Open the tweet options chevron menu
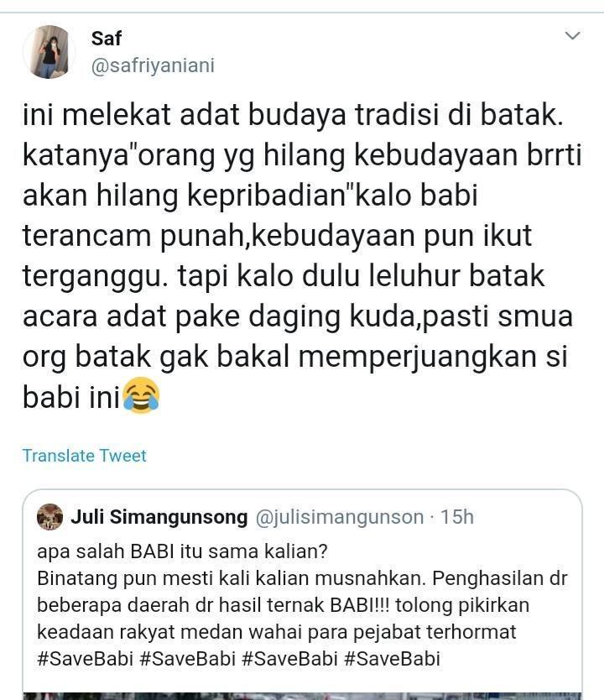Screen dimensions: 604x700 point(572,35)
